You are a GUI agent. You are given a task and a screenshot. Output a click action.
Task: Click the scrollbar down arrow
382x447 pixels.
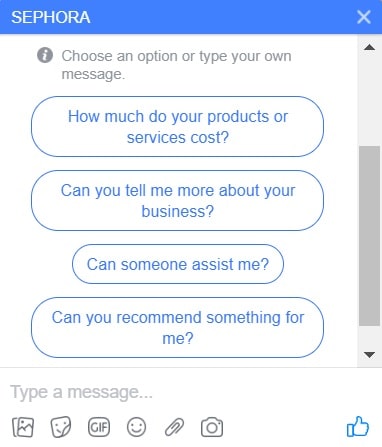tap(369, 355)
